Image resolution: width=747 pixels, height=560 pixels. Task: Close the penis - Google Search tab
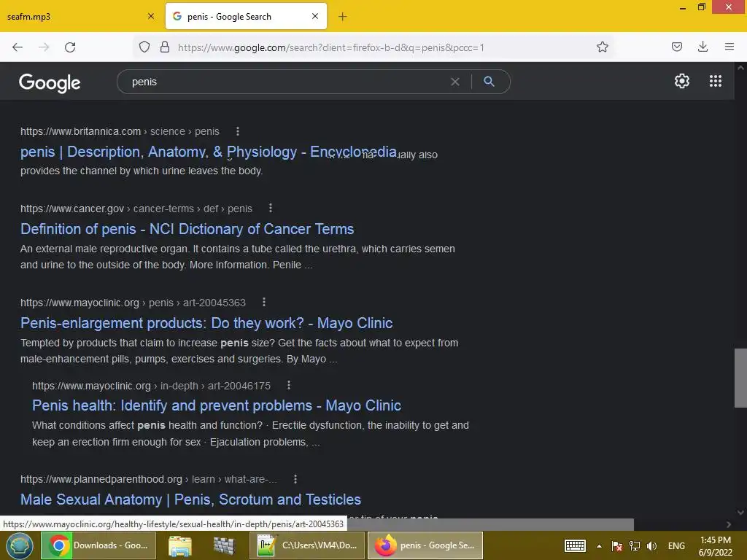[315, 16]
